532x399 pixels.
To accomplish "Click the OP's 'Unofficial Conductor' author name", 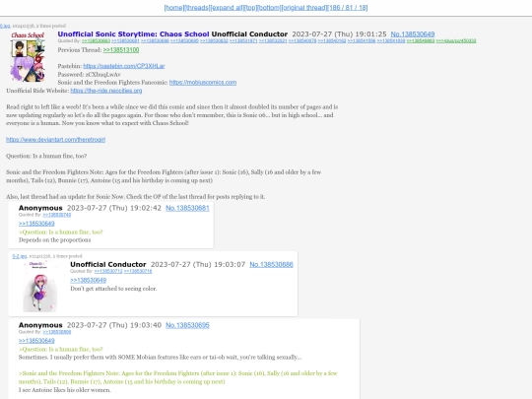I will point(249,33).
